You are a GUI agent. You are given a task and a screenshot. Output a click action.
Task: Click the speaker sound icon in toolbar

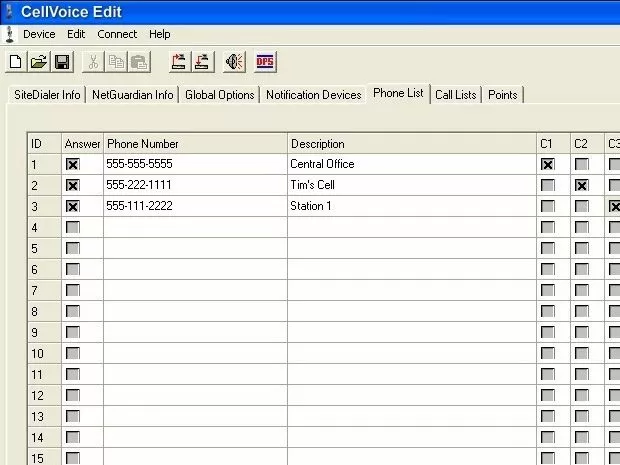coord(234,62)
